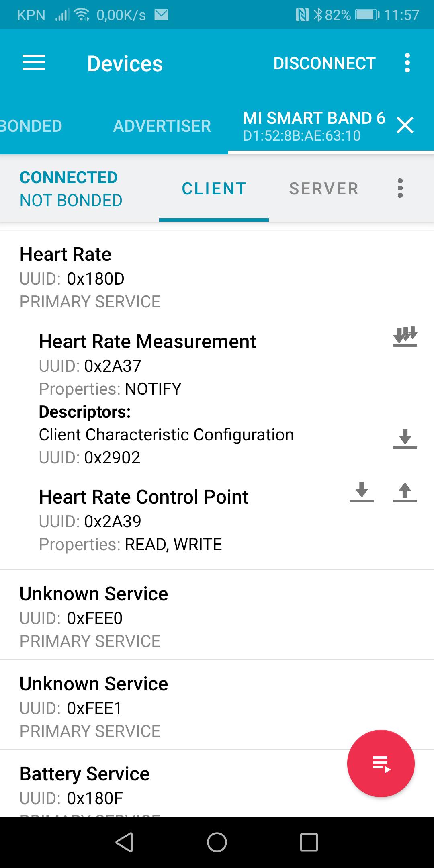Open the connection options three-dot menu
Image resolution: width=434 pixels, height=868 pixels.
coord(400,188)
